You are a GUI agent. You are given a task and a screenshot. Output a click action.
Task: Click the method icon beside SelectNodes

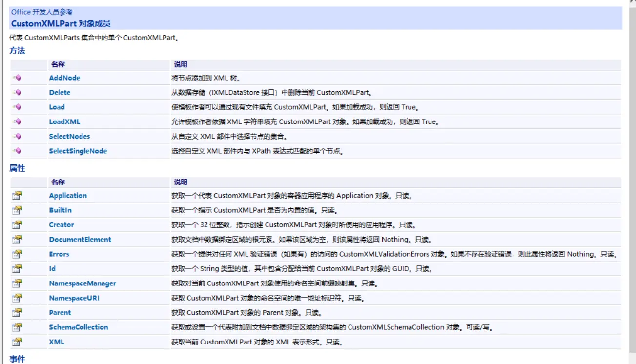coord(17,136)
